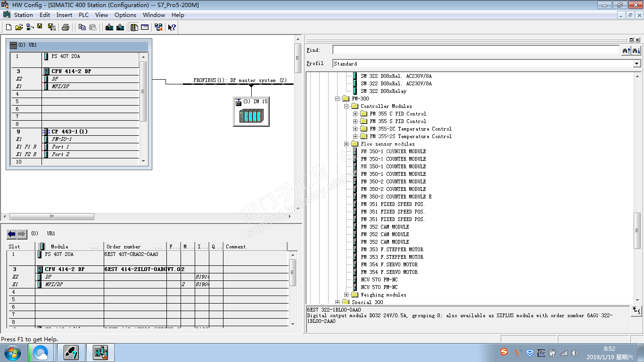This screenshot has height=362, width=644.
Task: Collapse the FM-300 folder
Action: [338, 99]
